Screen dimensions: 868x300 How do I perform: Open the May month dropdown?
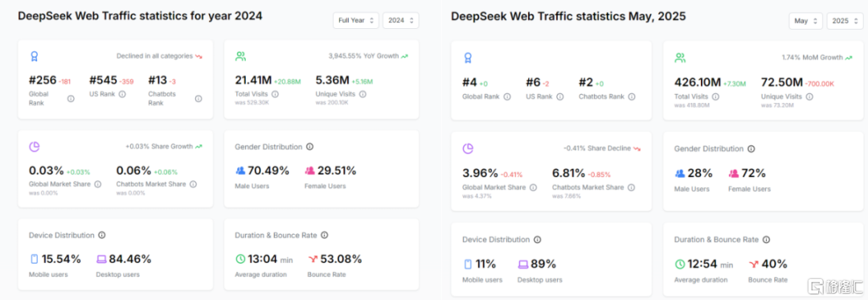click(806, 21)
